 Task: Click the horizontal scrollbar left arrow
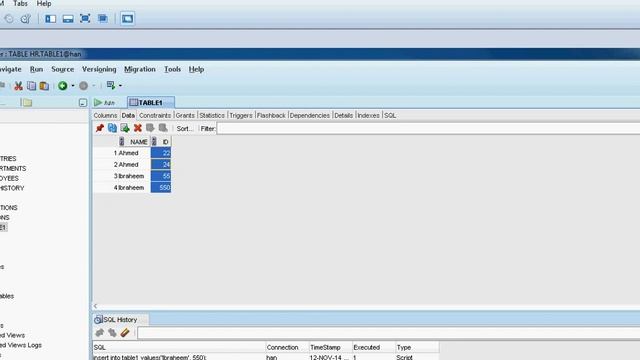[96, 306]
